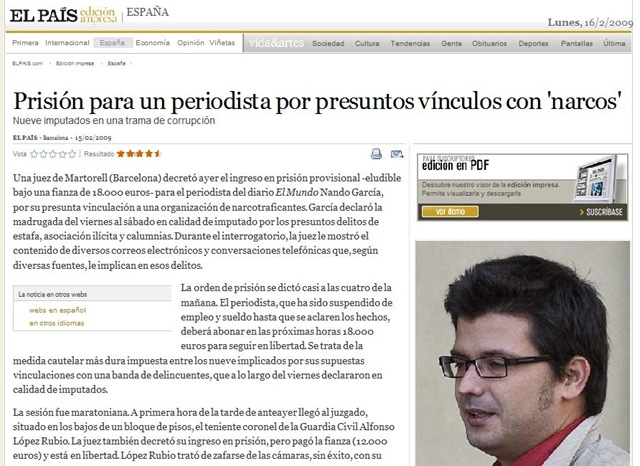Open the Economía section
The width and height of the screenshot is (640, 466).
[153, 43]
